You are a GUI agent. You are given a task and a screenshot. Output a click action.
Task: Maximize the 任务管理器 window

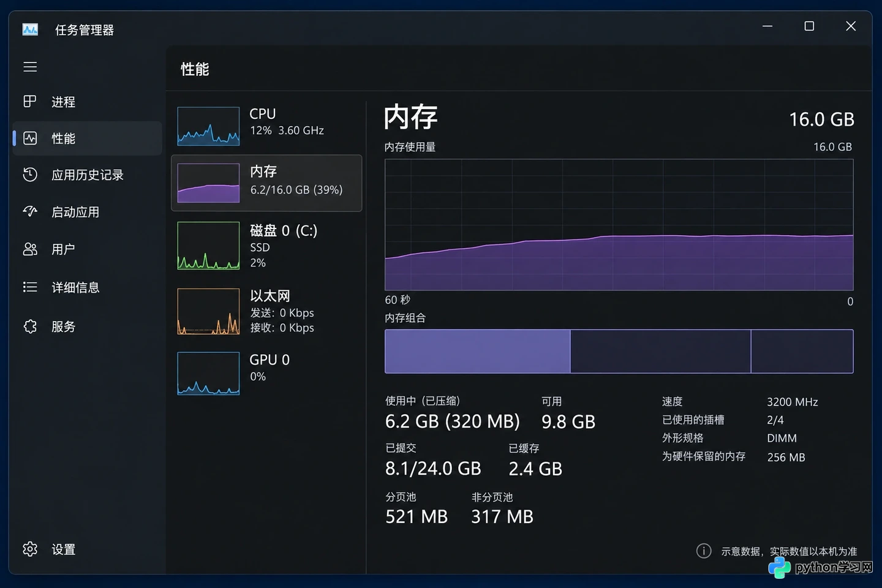tap(809, 26)
